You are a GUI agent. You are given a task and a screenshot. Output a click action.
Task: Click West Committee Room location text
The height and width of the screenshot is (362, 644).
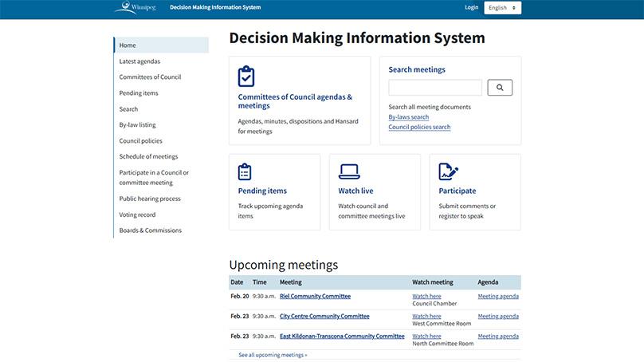(x=442, y=324)
